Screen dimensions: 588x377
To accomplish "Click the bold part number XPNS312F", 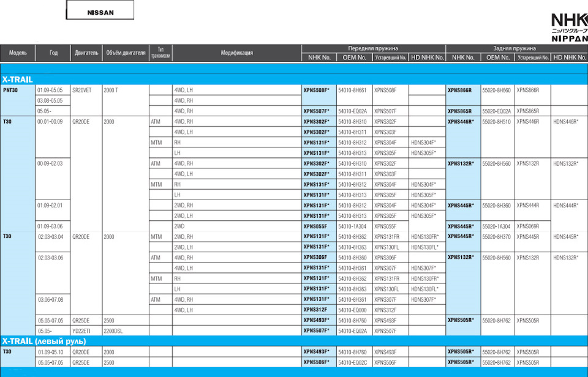I will [x=315, y=310].
